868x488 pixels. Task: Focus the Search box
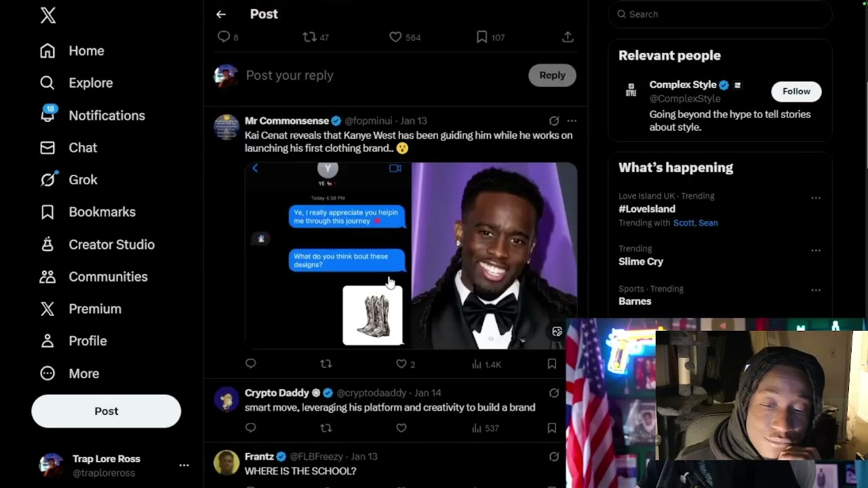tap(720, 14)
